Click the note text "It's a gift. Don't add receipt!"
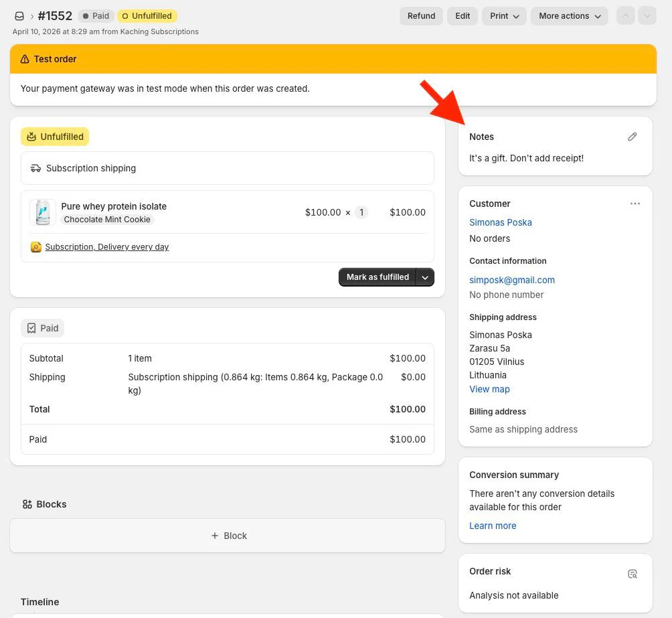The width and height of the screenshot is (672, 618). pyautogui.click(x=526, y=158)
